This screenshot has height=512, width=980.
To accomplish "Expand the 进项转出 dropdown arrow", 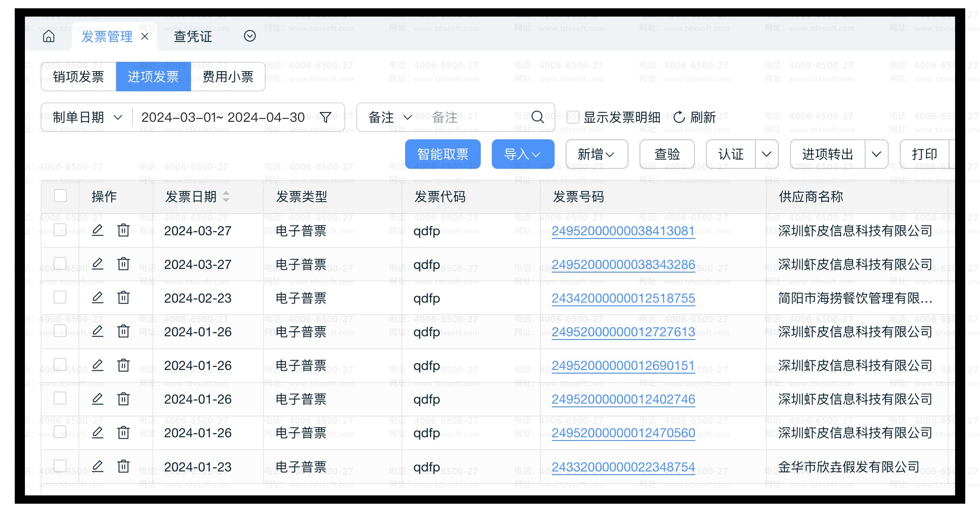I will [x=876, y=154].
